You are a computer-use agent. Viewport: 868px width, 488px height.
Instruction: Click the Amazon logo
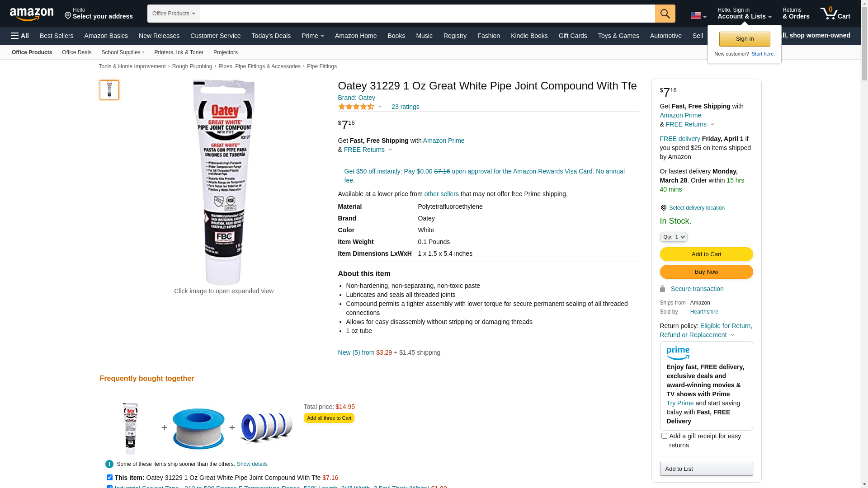(32, 14)
